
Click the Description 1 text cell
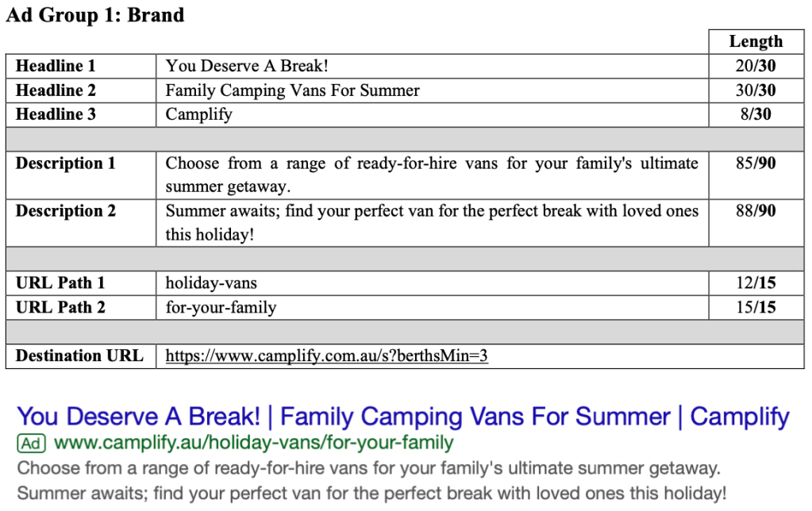coord(432,175)
